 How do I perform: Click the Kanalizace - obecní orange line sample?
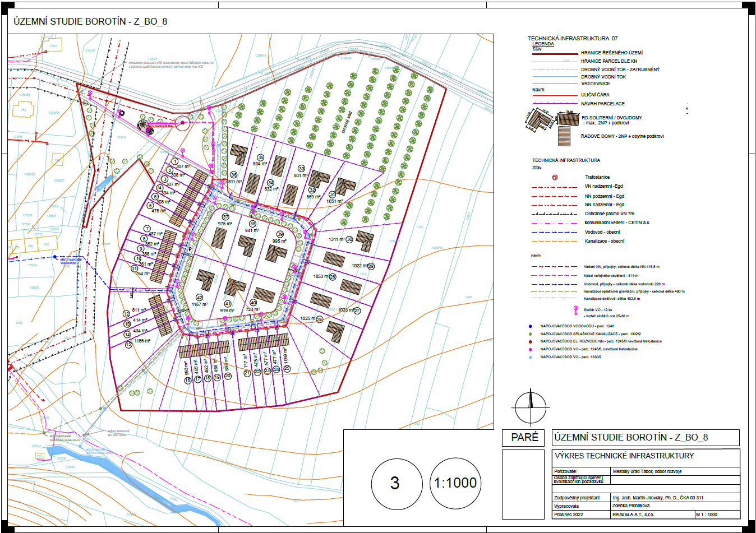(555, 241)
